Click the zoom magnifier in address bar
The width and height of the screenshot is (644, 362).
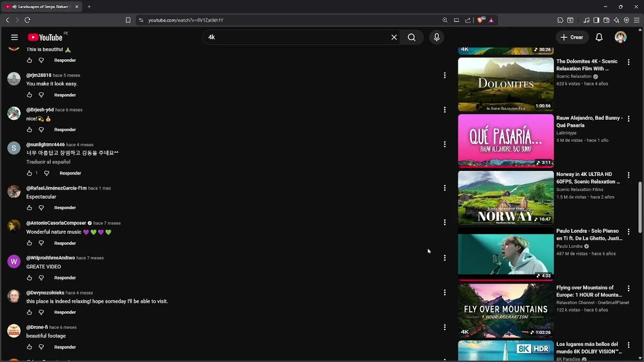point(445,20)
